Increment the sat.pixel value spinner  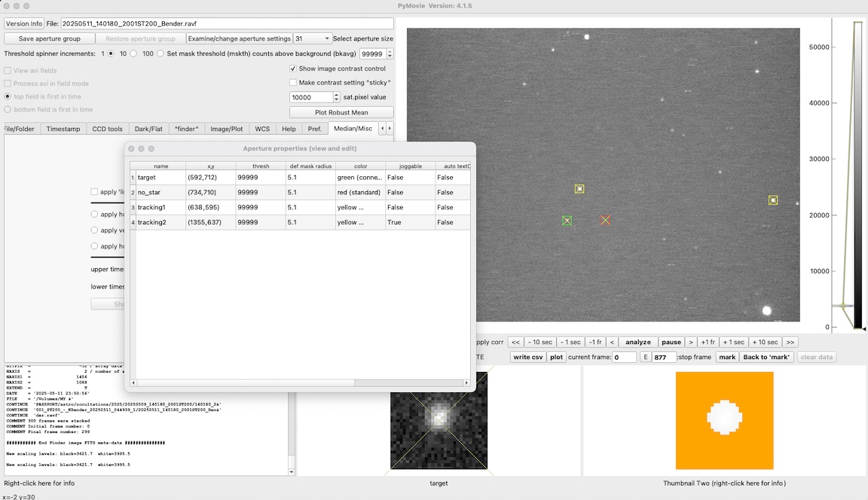click(x=336, y=94)
